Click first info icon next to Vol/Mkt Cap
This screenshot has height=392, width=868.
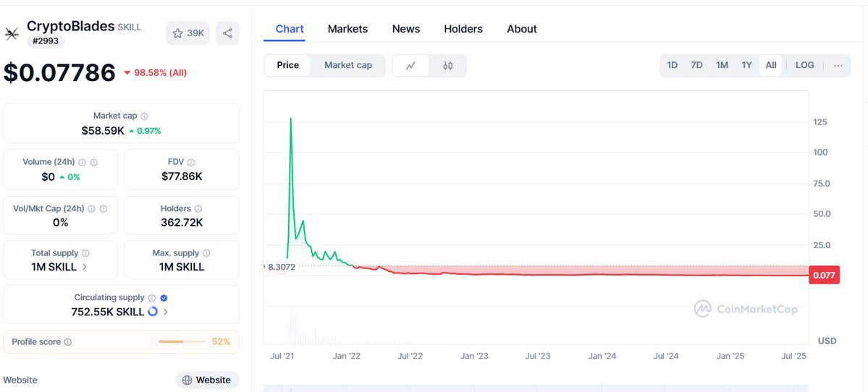91,208
